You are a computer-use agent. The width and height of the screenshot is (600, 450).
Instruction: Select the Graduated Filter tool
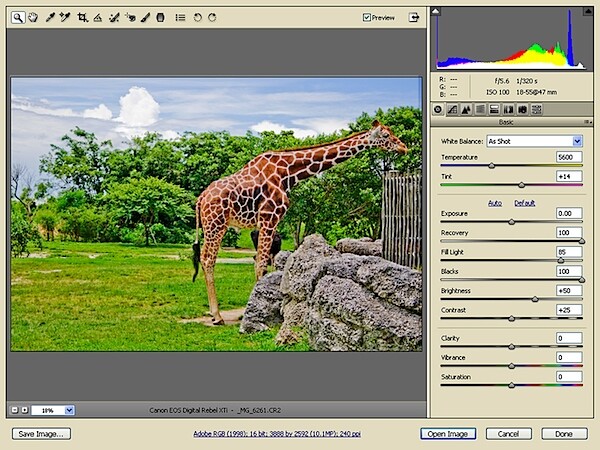[x=160, y=17]
